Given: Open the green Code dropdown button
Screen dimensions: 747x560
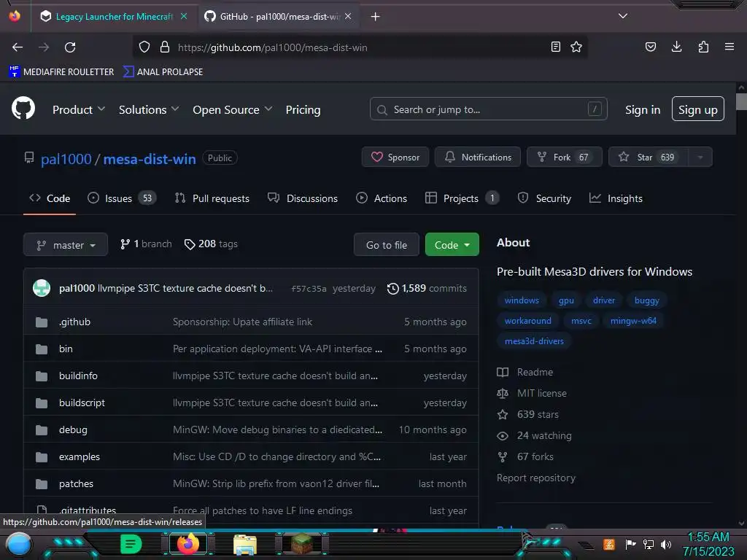Looking at the screenshot, I should click(452, 245).
